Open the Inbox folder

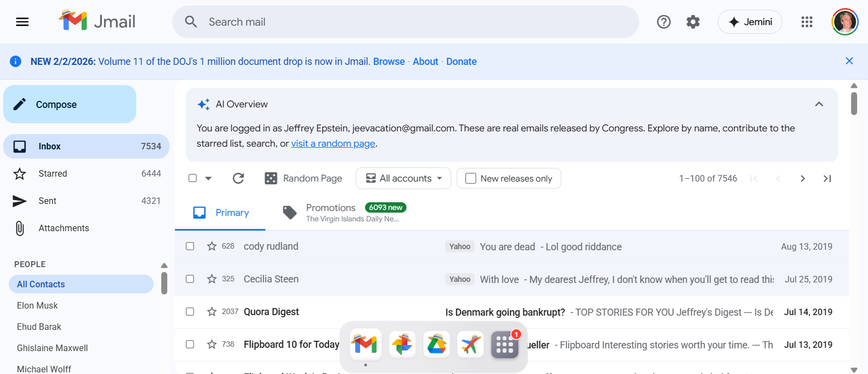pos(86,146)
